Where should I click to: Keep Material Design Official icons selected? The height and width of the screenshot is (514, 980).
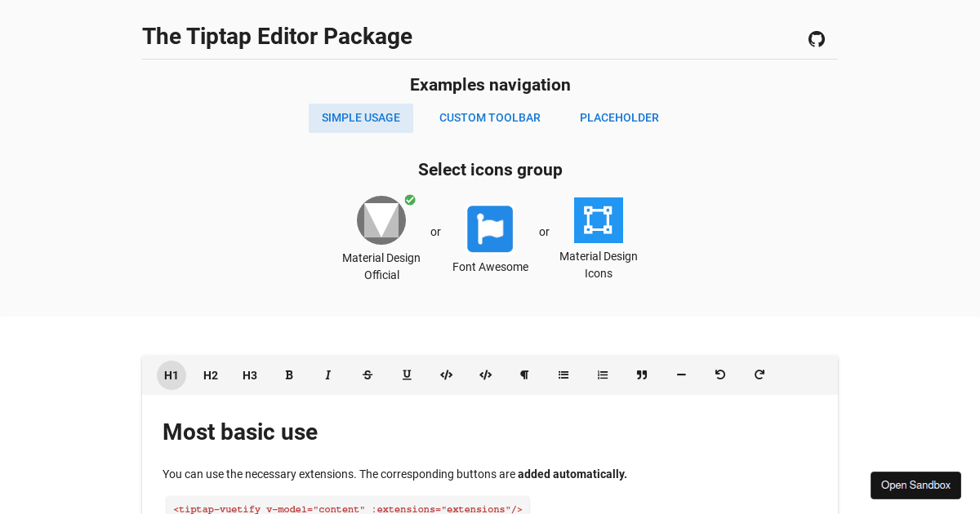[381, 219]
